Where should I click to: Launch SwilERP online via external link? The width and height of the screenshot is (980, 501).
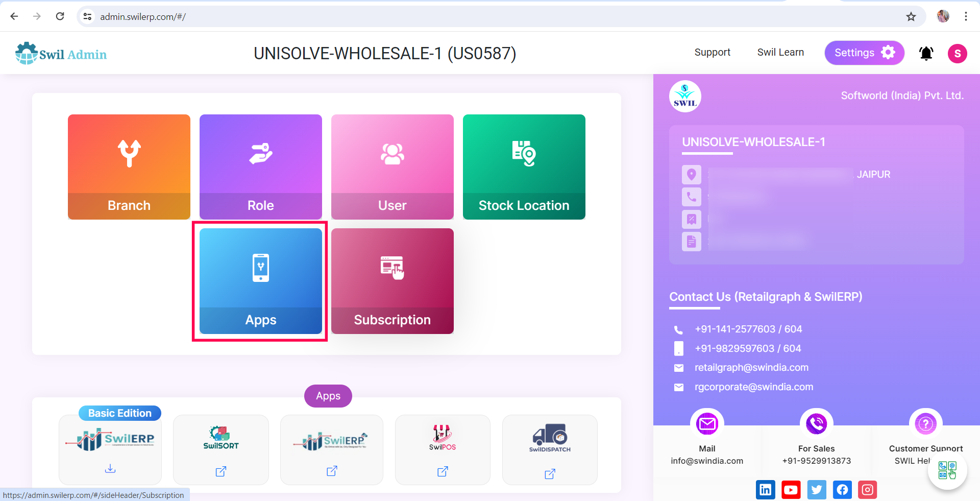332,471
